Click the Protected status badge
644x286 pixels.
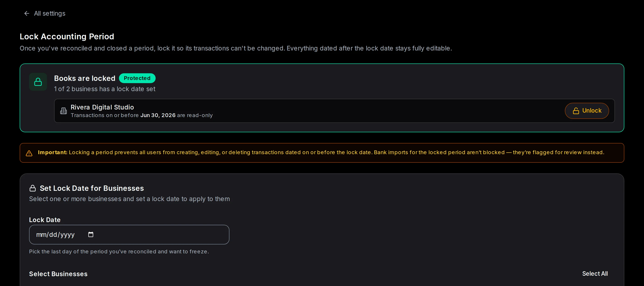pyautogui.click(x=137, y=78)
